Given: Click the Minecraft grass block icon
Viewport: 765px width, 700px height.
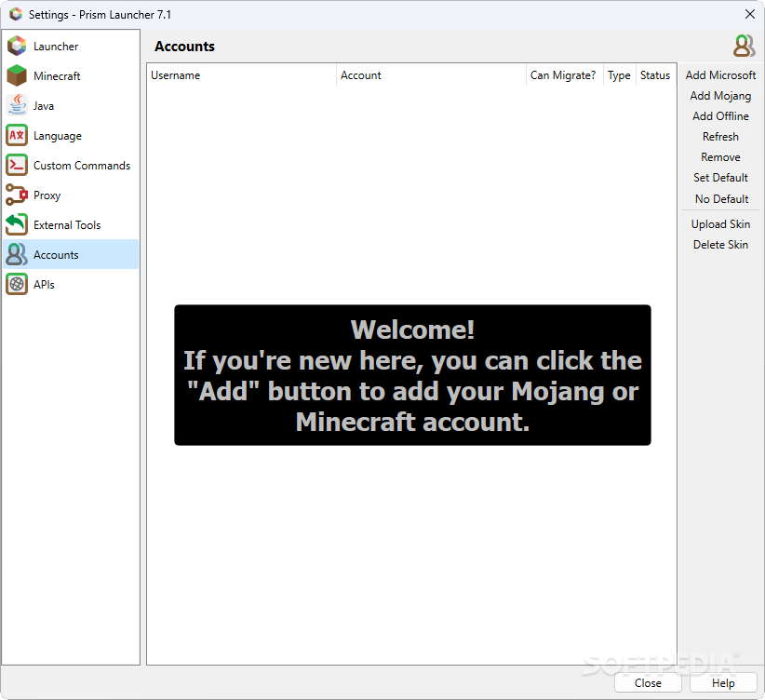Looking at the screenshot, I should click(x=17, y=75).
